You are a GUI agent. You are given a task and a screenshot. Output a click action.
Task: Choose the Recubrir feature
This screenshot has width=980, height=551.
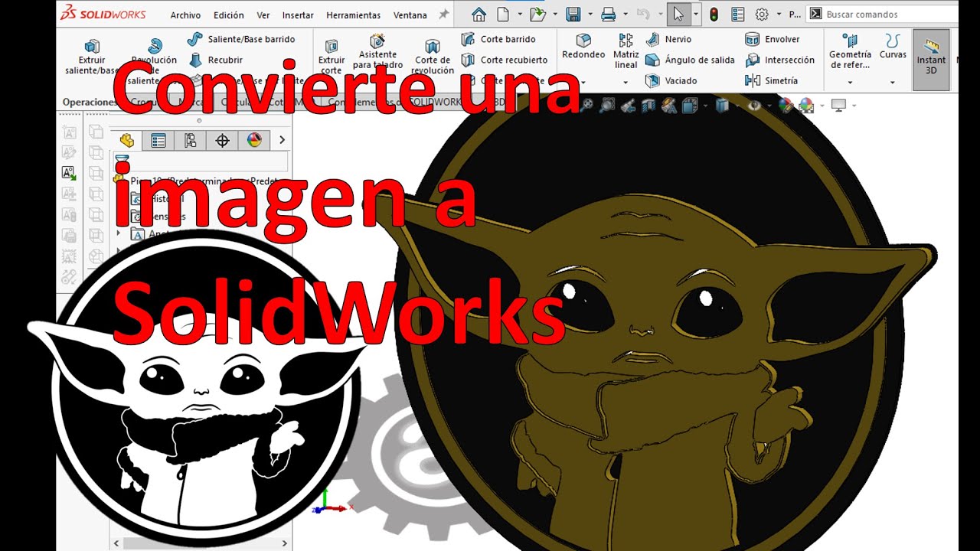(215, 60)
